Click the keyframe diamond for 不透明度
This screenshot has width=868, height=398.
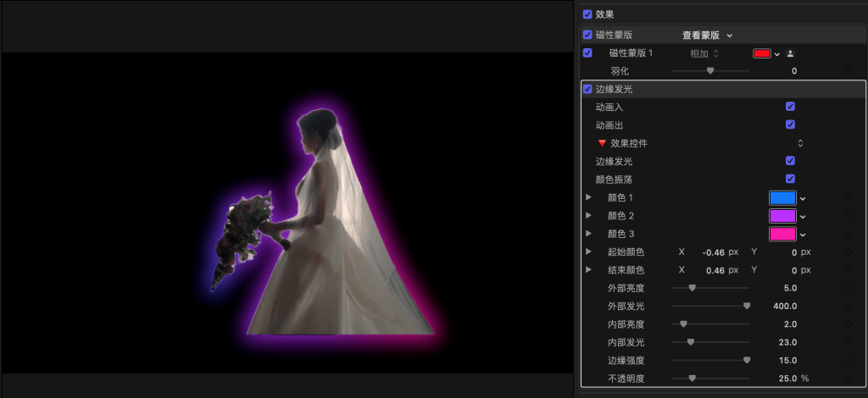849,379
